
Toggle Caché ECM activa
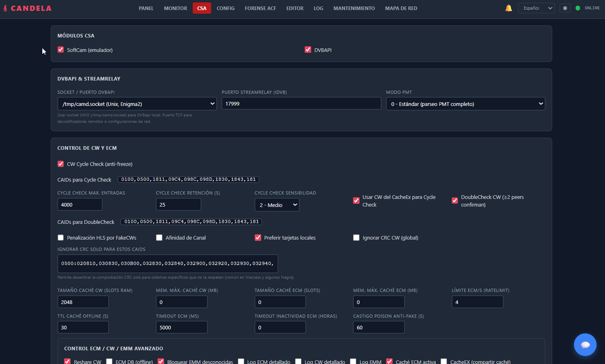pyautogui.click(x=389, y=362)
